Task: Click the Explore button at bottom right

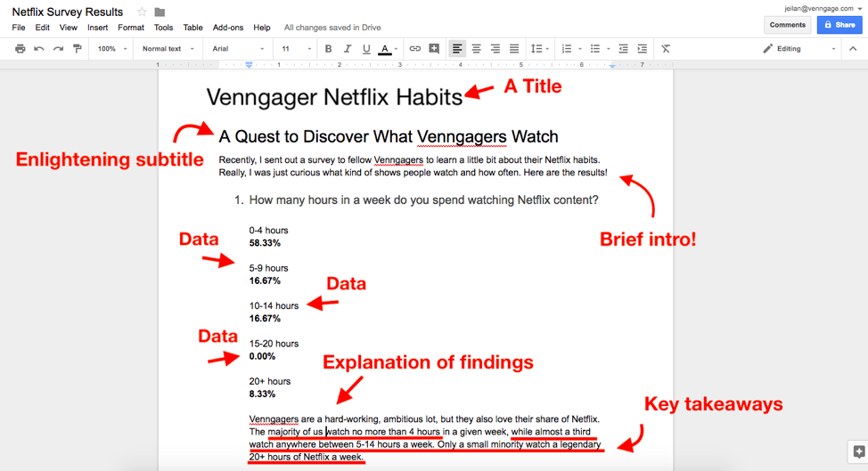Action: (858, 451)
